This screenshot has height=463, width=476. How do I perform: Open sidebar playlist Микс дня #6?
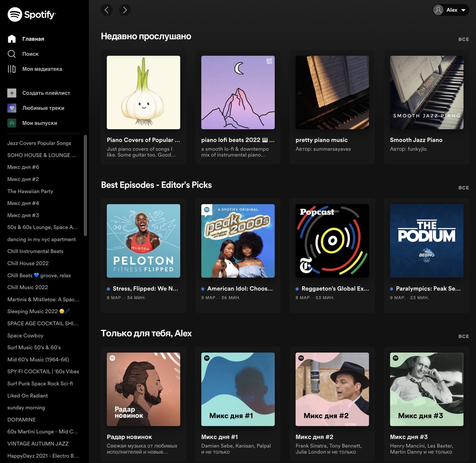click(x=23, y=167)
